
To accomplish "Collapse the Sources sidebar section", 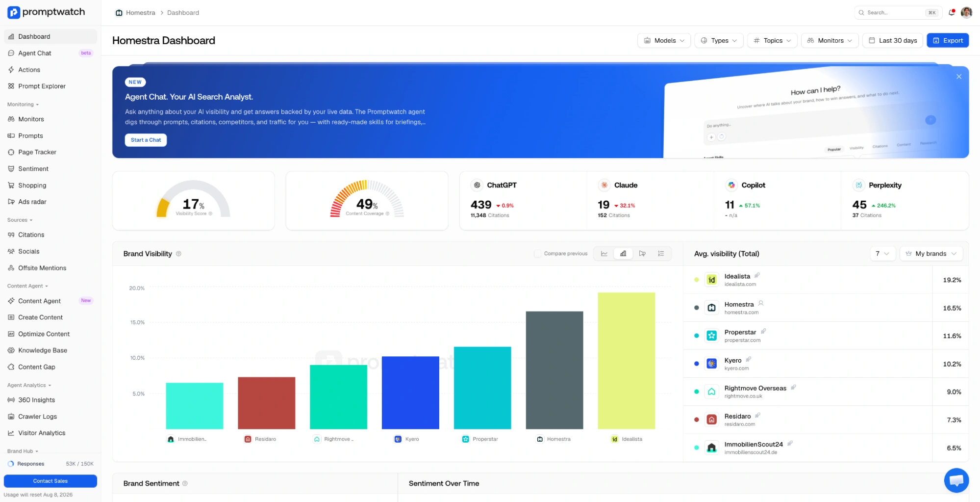I will [x=20, y=220].
